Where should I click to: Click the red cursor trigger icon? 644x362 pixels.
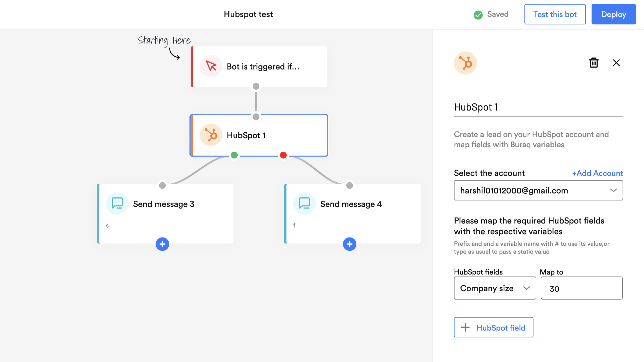pos(211,66)
